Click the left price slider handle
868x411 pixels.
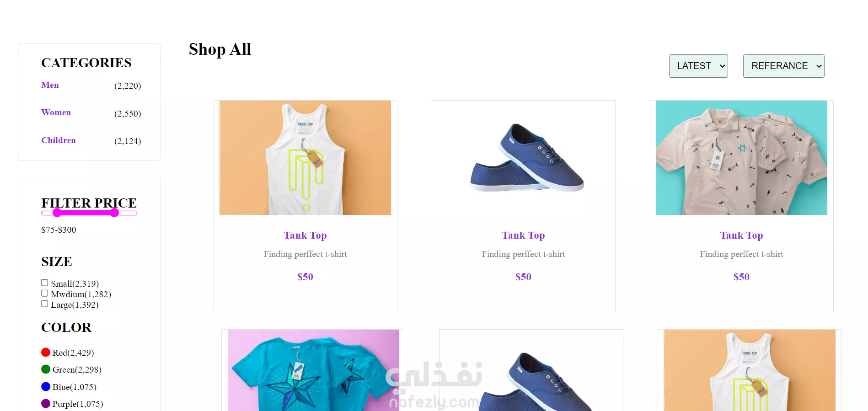coord(57,213)
